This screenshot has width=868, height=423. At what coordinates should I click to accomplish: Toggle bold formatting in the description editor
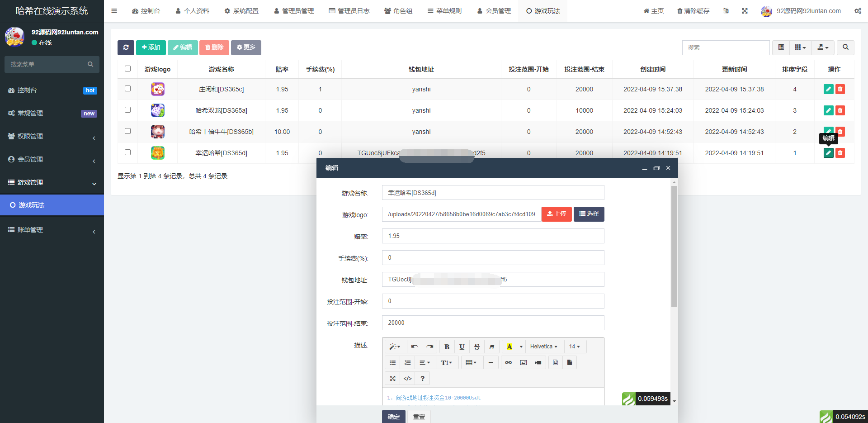(447, 347)
